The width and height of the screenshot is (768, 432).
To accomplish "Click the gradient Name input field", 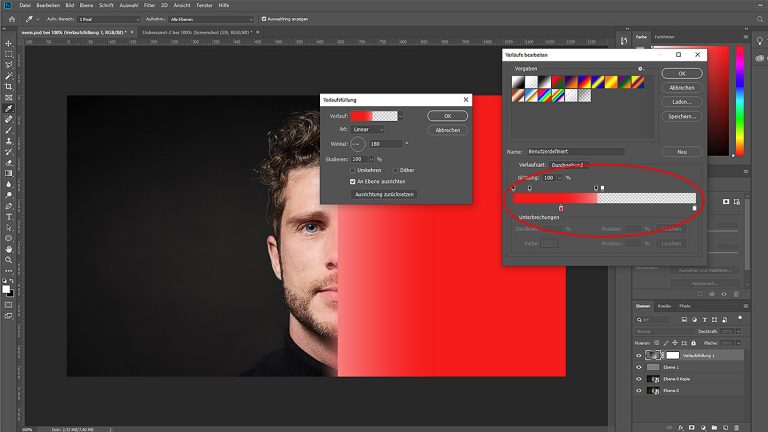I will (x=575, y=151).
